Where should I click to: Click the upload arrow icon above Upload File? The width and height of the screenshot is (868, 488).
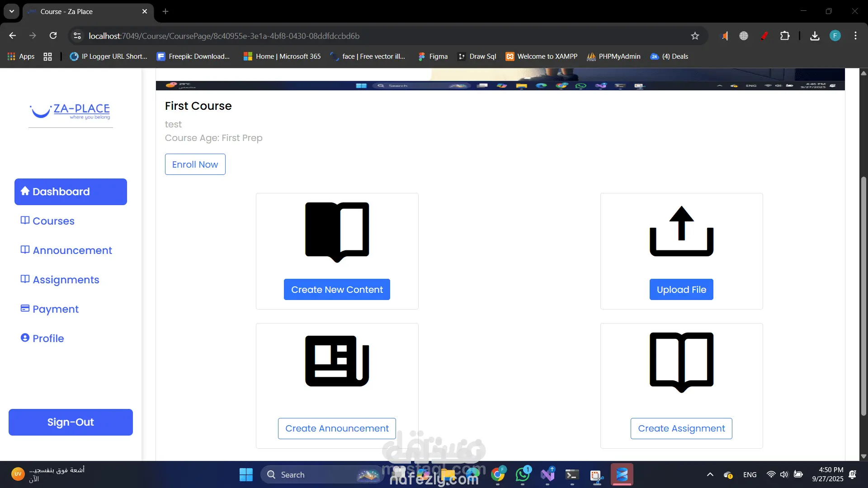(x=681, y=231)
